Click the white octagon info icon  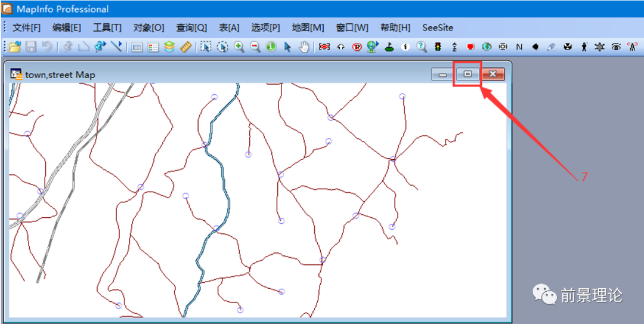[405, 47]
